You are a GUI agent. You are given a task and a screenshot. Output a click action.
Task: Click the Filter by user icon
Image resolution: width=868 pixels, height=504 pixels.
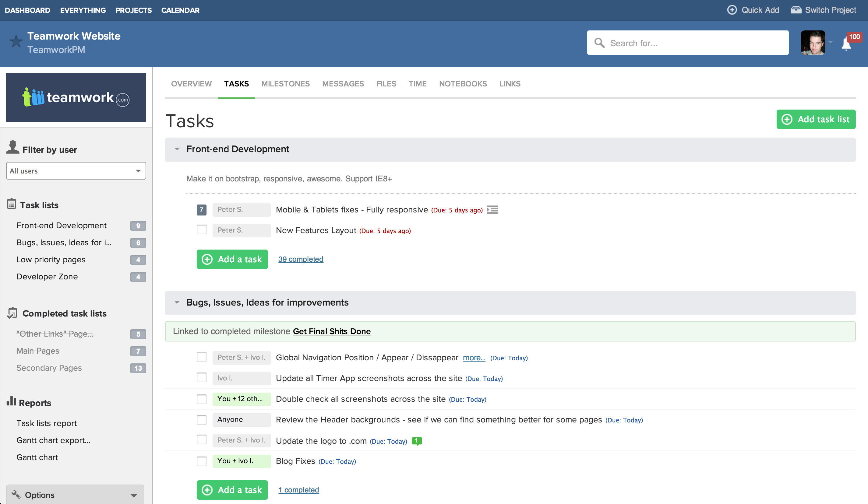(13, 147)
